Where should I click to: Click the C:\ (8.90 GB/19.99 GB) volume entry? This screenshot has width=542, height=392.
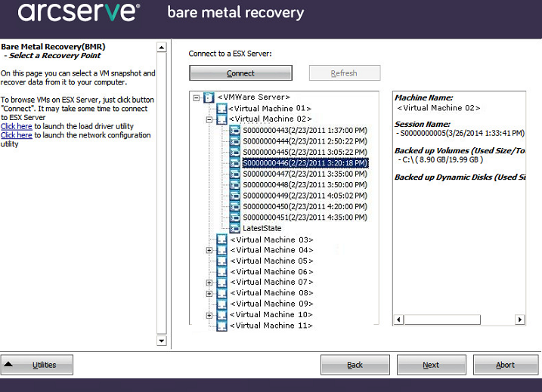pos(441,160)
